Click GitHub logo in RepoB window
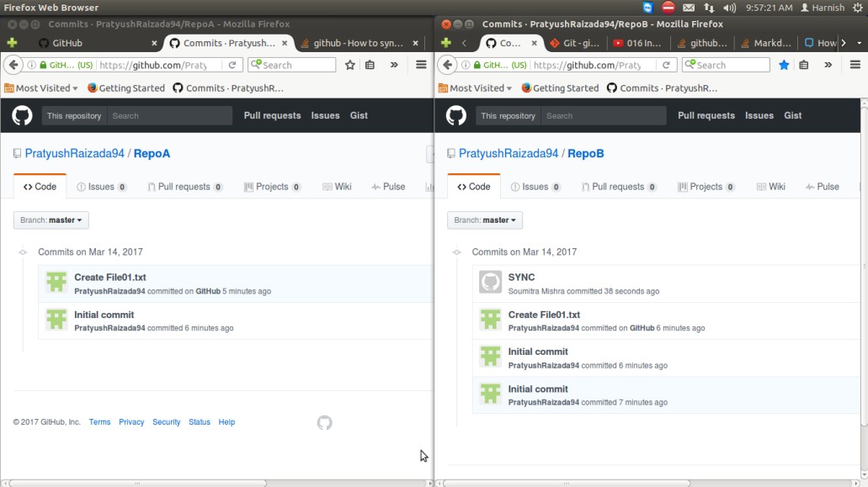 click(x=456, y=115)
